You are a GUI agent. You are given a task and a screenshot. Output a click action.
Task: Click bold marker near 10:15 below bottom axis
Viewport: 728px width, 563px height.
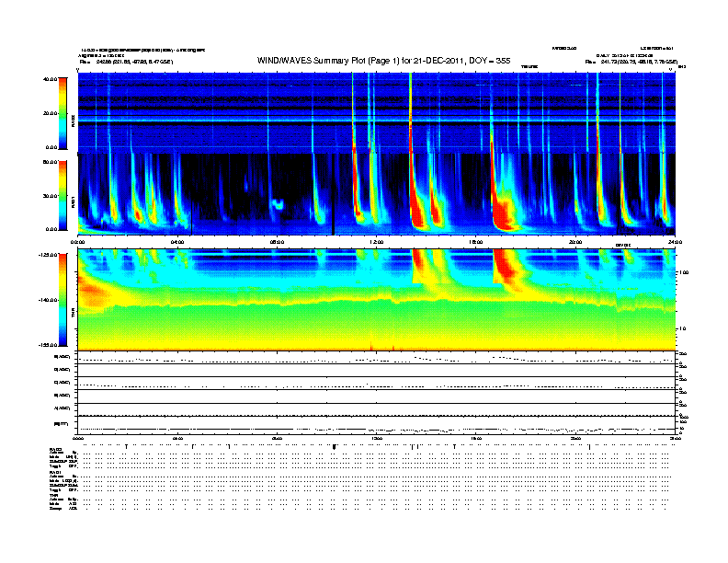(x=334, y=447)
